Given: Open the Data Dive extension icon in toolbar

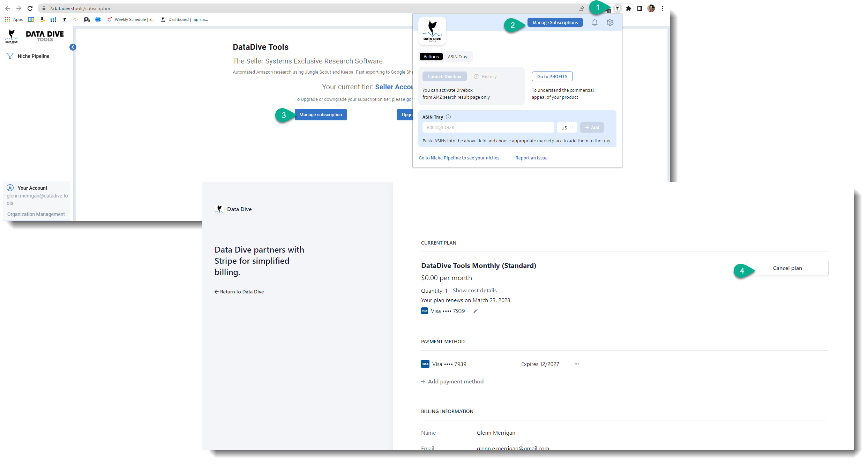Looking at the screenshot, I should click(x=618, y=8).
